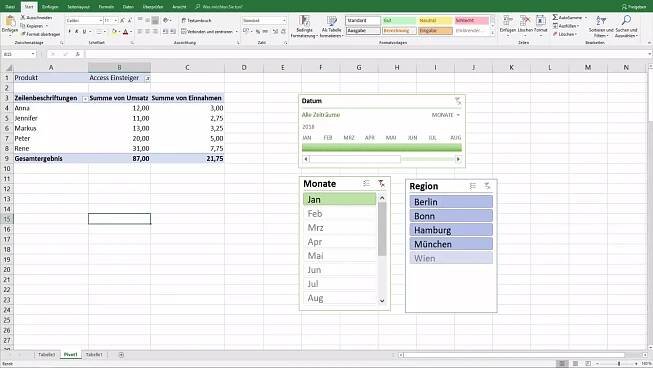Apply the Eingabe cell style
Viewport: 653px width, 368px height.
point(435,30)
